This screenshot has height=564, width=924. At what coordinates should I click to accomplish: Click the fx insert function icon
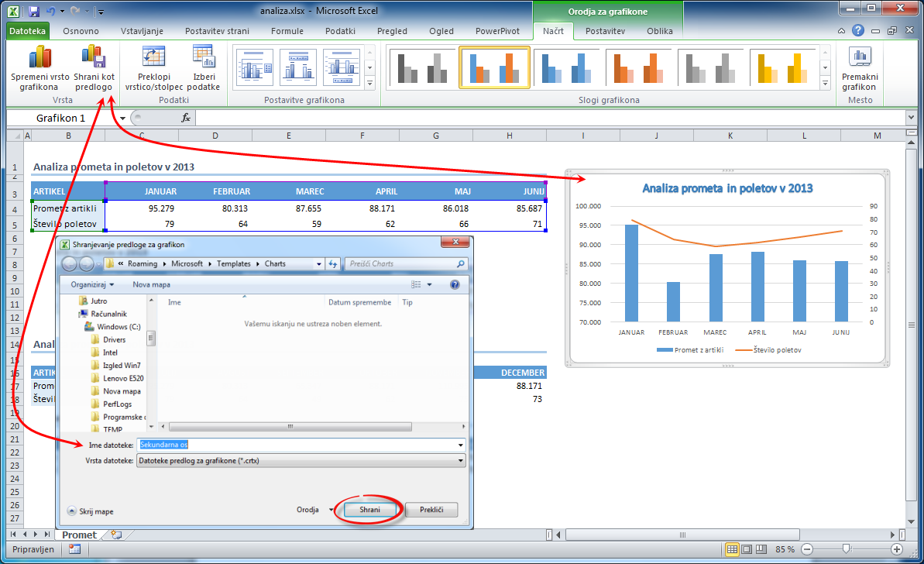(x=186, y=118)
